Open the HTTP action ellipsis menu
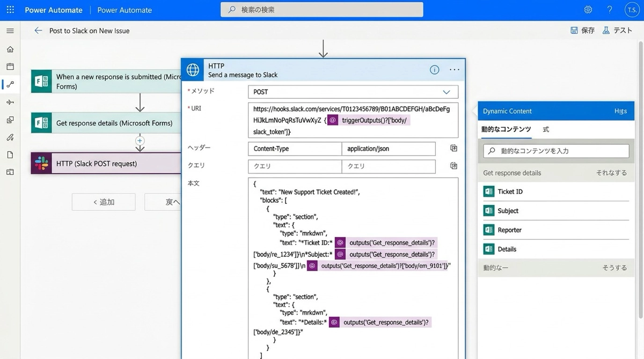The height and width of the screenshot is (359, 644). click(x=455, y=70)
